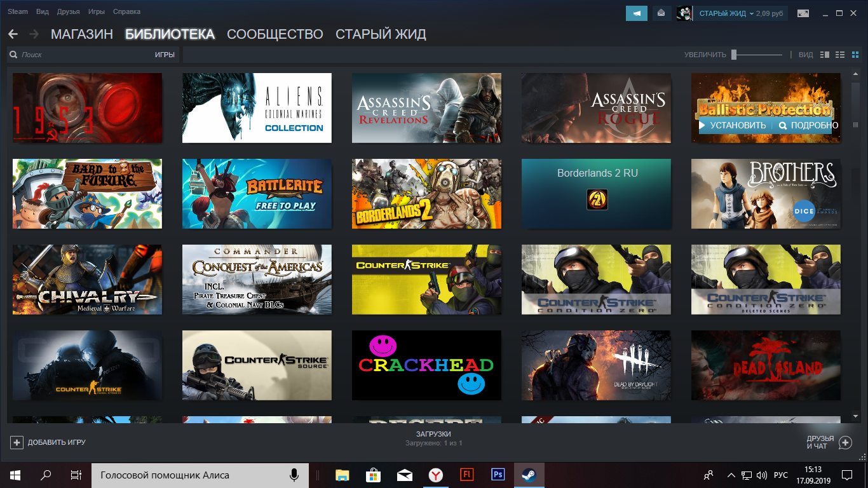
Task: Switch to the СООБЩЕСТВО tab
Action: [x=275, y=34]
